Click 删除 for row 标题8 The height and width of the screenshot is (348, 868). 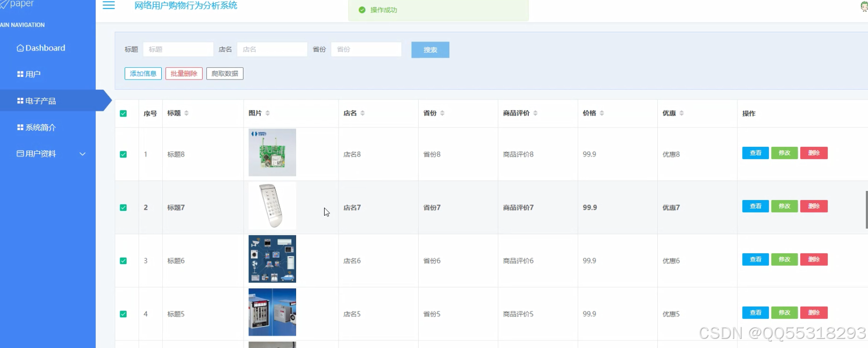coord(814,153)
